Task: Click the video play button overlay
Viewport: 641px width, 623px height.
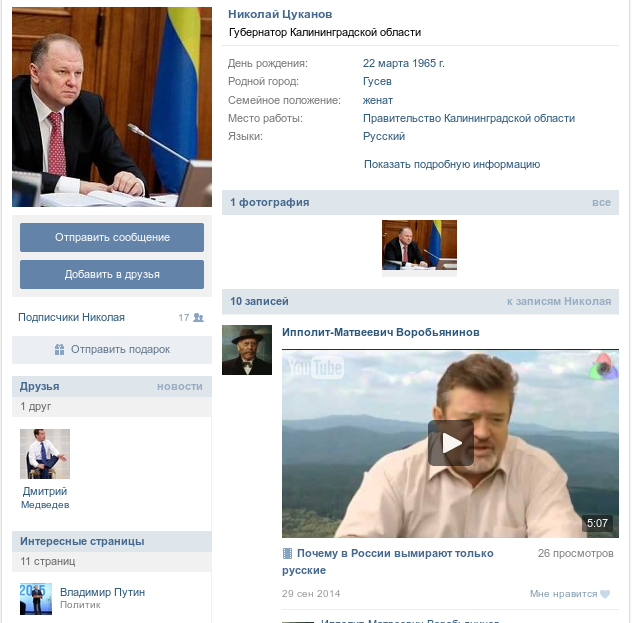Action: click(x=450, y=443)
